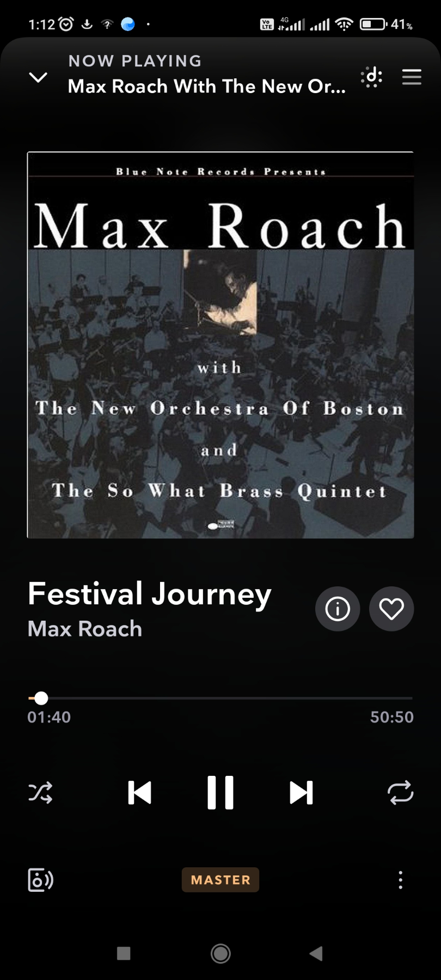
Task: Tap the album title in header
Action: tap(207, 87)
